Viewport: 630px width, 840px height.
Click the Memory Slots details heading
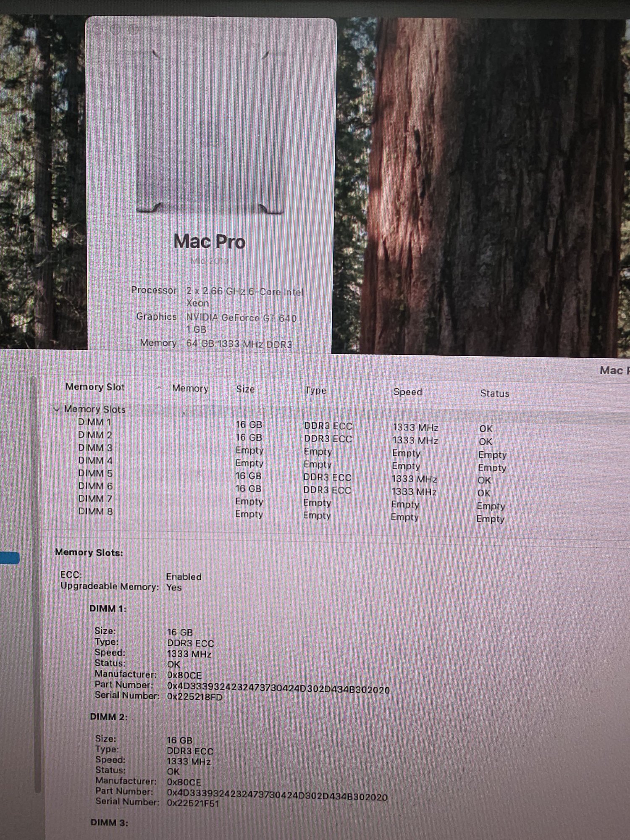pos(89,553)
